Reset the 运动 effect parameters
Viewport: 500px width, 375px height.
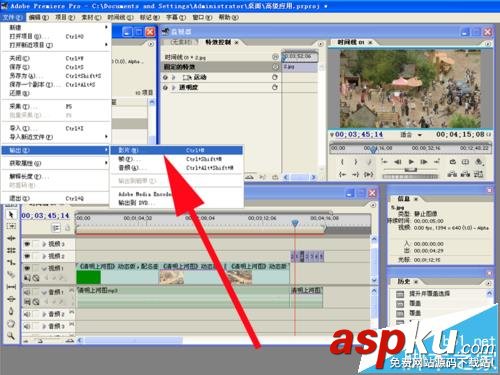[x=275, y=77]
